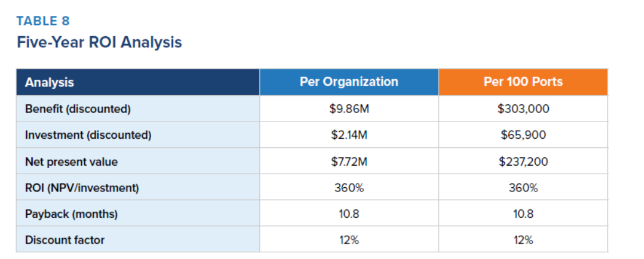Select the Per Organization column header
The image size is (644, 259).
tap(348, 82)
